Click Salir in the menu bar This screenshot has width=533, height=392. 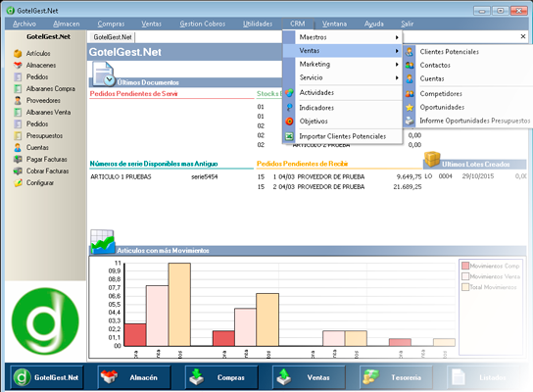408,24
